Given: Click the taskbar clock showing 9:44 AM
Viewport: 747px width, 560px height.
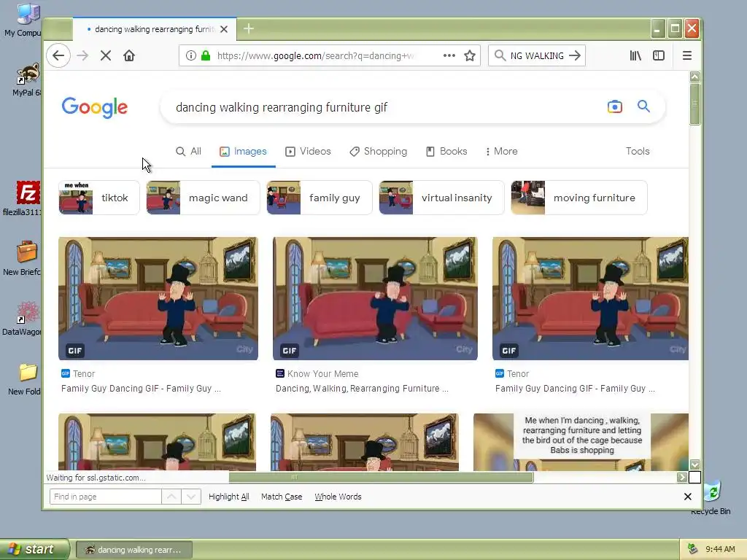Looking at the screenshot, I should tap(720, 549).
